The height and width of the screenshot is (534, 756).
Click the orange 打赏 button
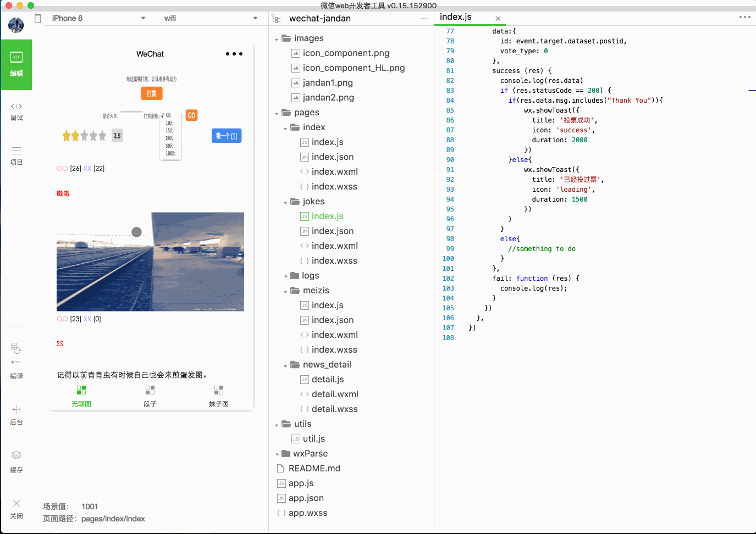pyautogui.click(x=152, y=93)
